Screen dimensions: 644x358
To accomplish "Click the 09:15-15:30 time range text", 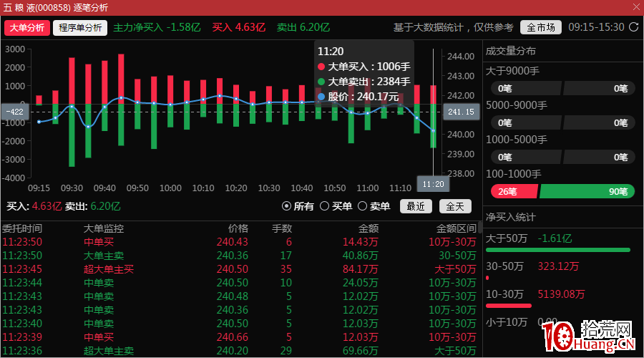I will tap(596, 27).
